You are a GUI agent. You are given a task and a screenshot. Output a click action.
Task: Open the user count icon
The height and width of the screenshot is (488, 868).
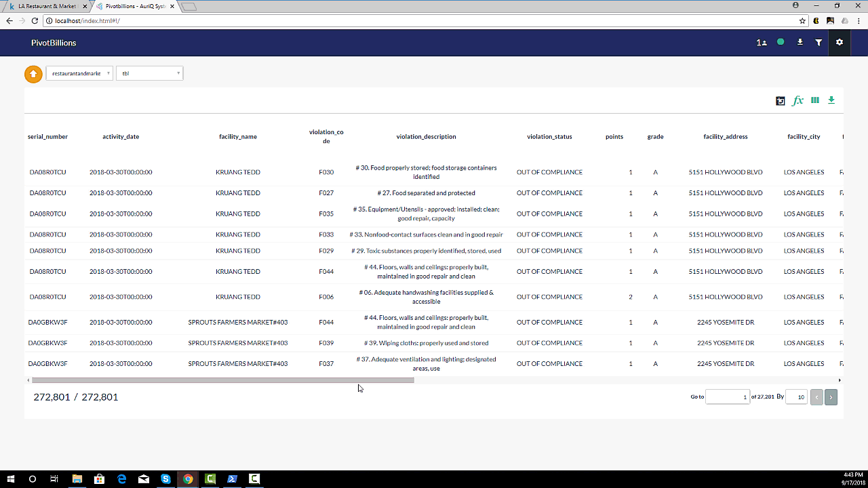tap(762, 43)
